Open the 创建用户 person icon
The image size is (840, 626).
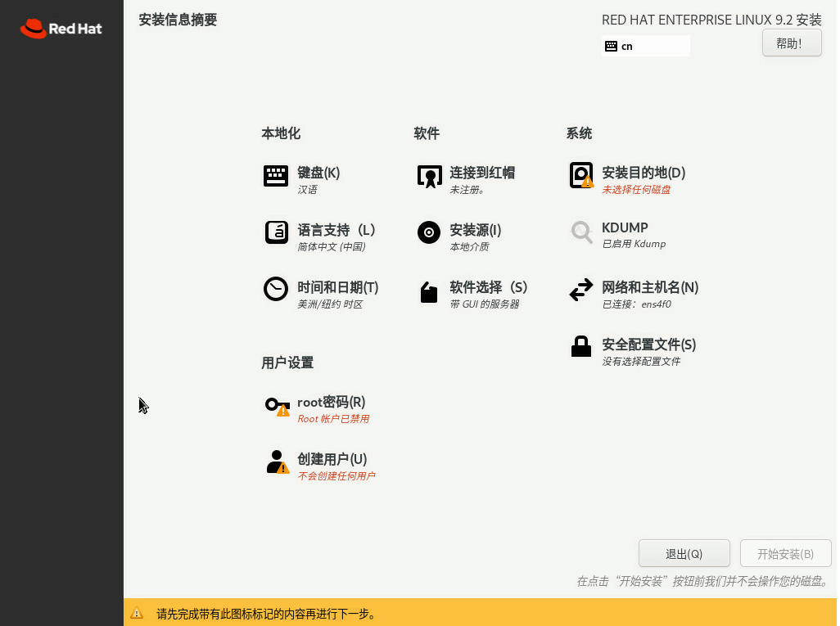pos(277,462)
